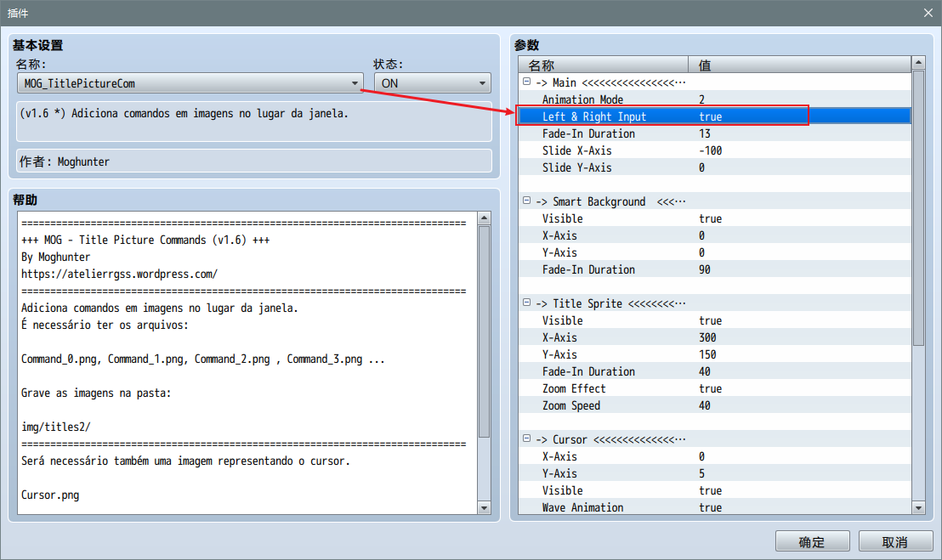Select the Y-Axis row with value 5
Viewport: 942px width, 560px height.
(715, 473)
